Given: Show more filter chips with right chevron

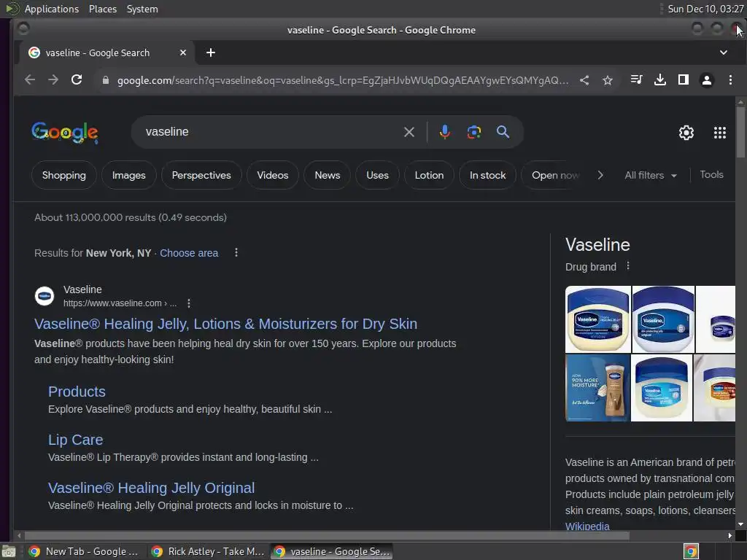Looking at the screenshot, I should pos(600,175).
